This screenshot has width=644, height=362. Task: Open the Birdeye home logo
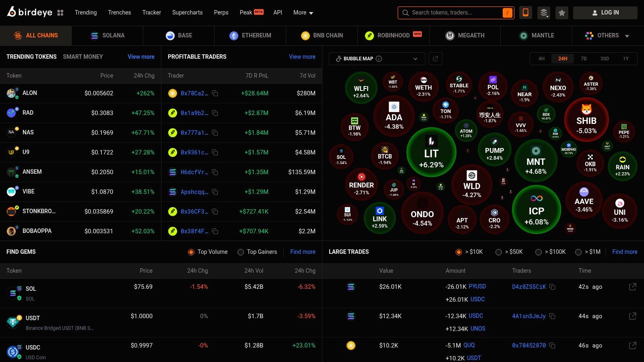29,12
